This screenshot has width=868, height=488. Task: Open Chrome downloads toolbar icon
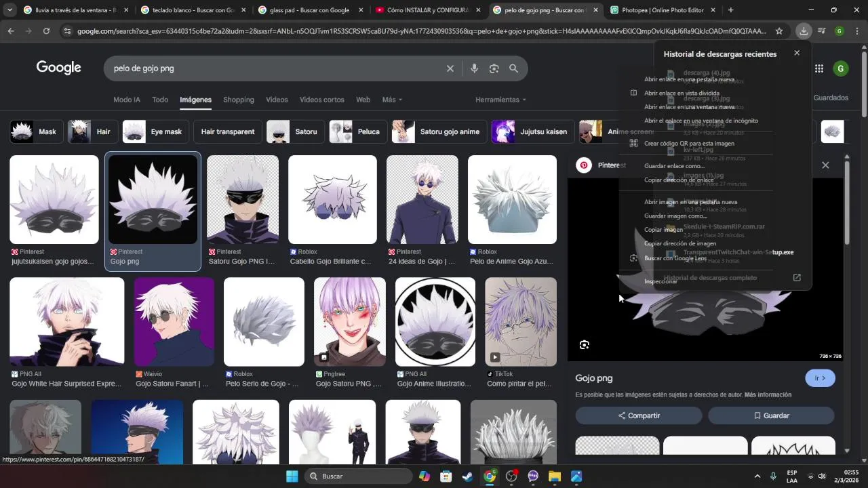click(804, 31)
